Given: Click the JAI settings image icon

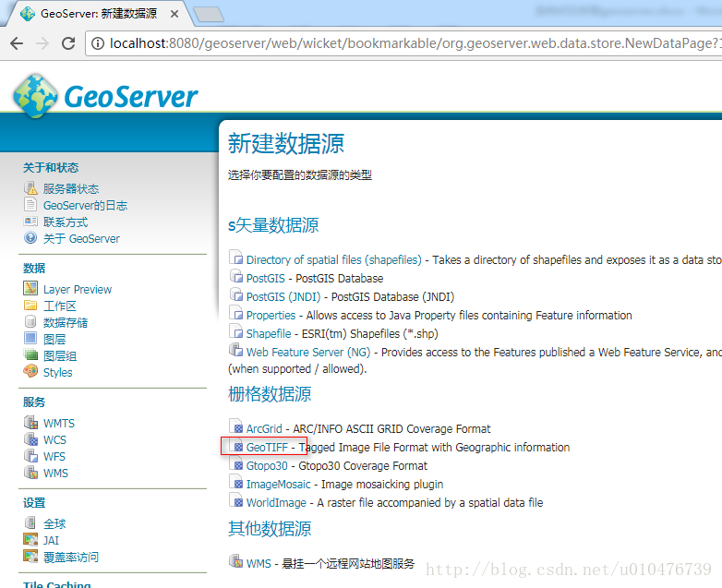Looking at the screenshot, I should 30,539.
